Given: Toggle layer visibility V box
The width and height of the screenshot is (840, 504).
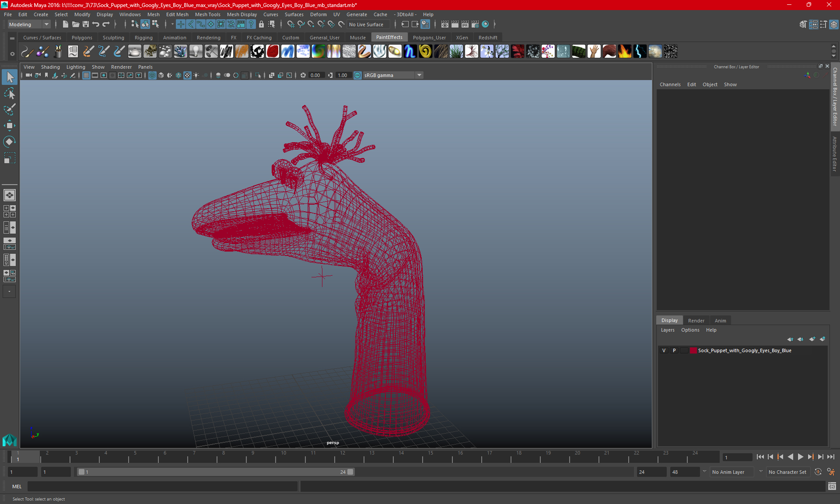Looking at the screenshot, I should (664, 350).
